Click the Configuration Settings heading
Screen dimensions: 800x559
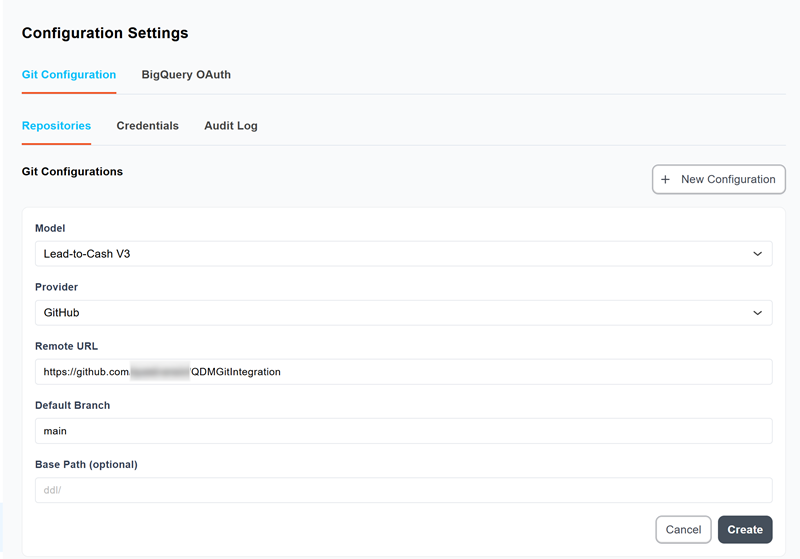tap(105, 33)
